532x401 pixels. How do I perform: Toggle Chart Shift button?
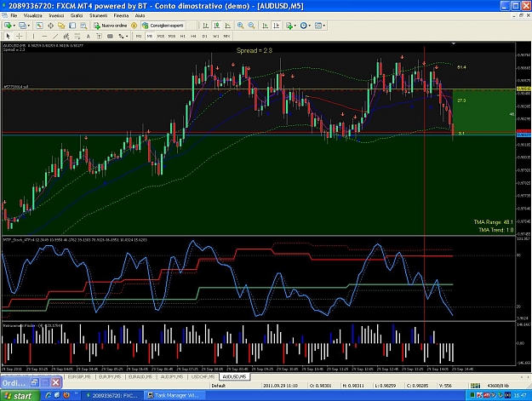point(277,26)
